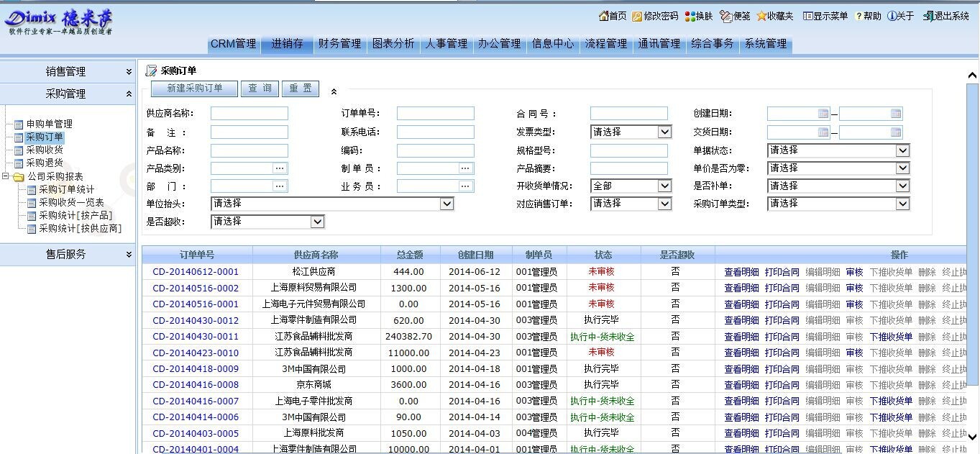This screenshot has width=980, height=454.
Task: Click the 收藏夹 star icon
Action: point(761,16)
